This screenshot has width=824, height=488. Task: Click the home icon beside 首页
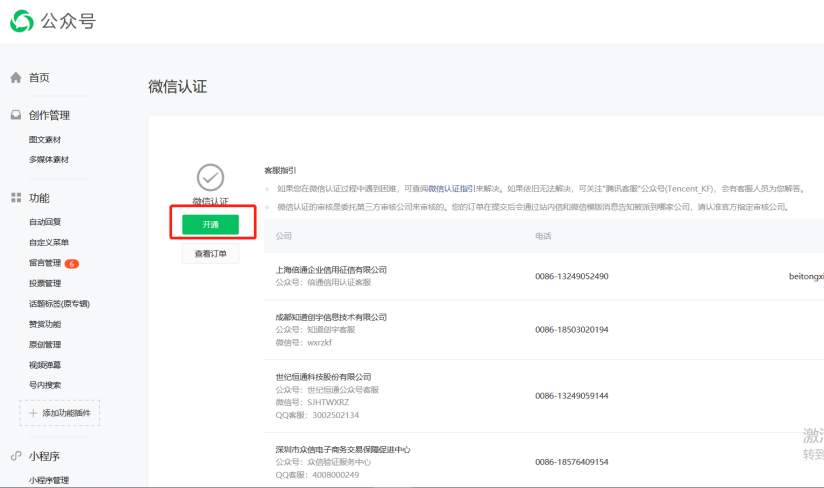16,78
